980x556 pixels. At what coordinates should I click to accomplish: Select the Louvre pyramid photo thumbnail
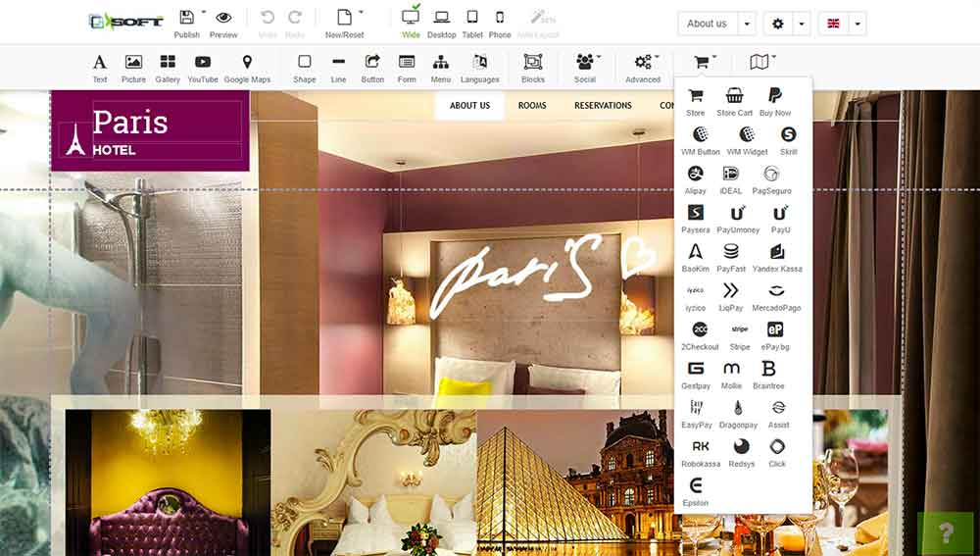(579, 482)
